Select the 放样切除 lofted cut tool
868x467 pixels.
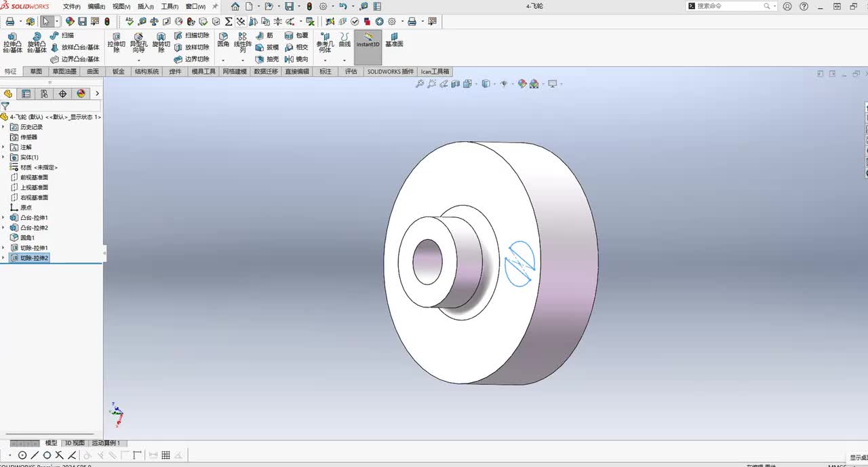tap(192, 48)
